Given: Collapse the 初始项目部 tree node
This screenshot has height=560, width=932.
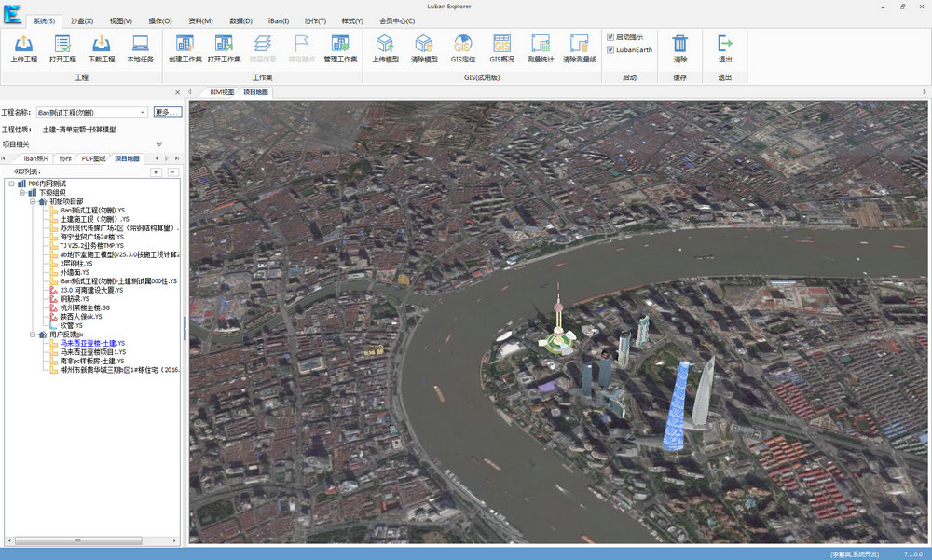Looking at the screenshot, I should (33, 201).
